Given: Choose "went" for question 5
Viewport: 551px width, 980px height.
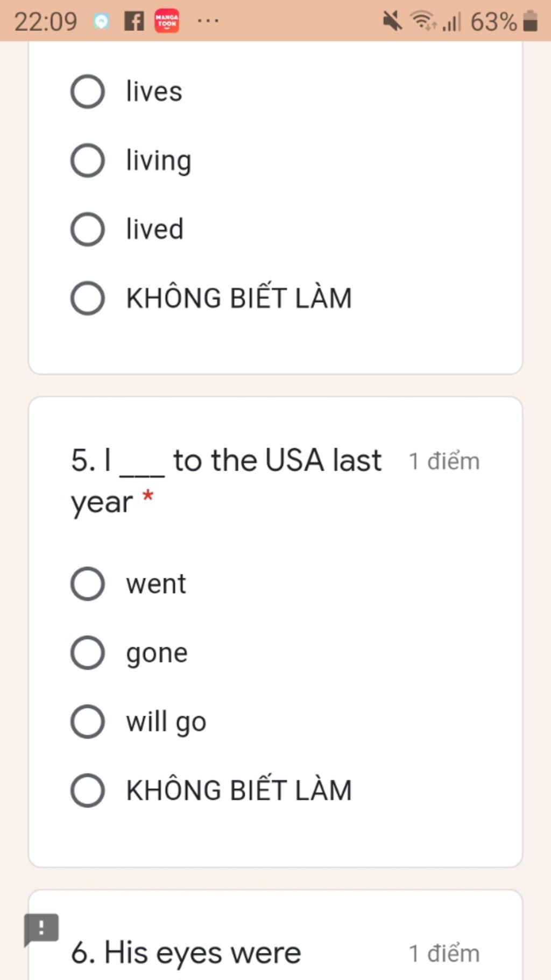Looking at the screenshot, I should 88,584.
